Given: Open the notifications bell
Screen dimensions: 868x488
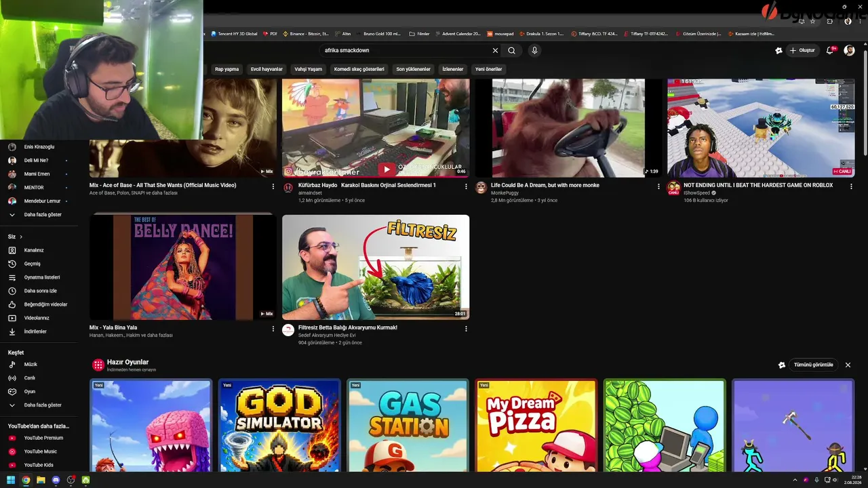Looking at the screenshot, I should (830, 50).
